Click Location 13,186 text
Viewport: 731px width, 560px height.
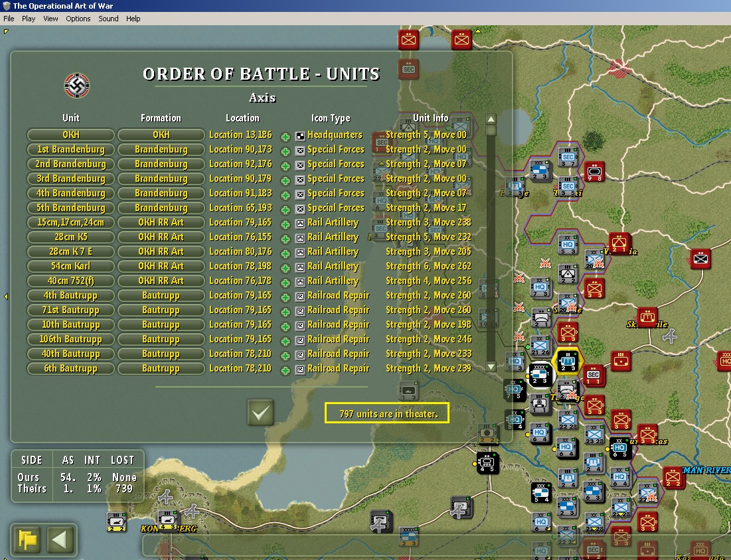pos(240,135)
